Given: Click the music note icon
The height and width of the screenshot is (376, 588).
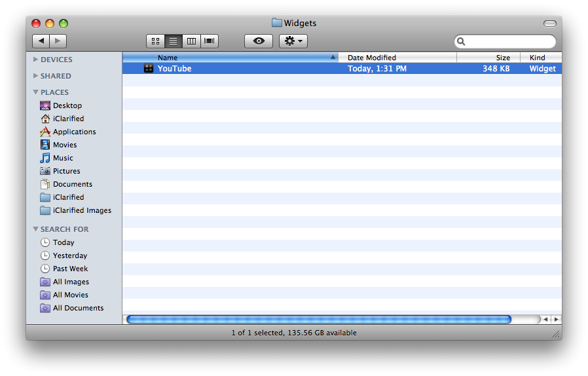Looking at the screenshot, I should 45,158.
